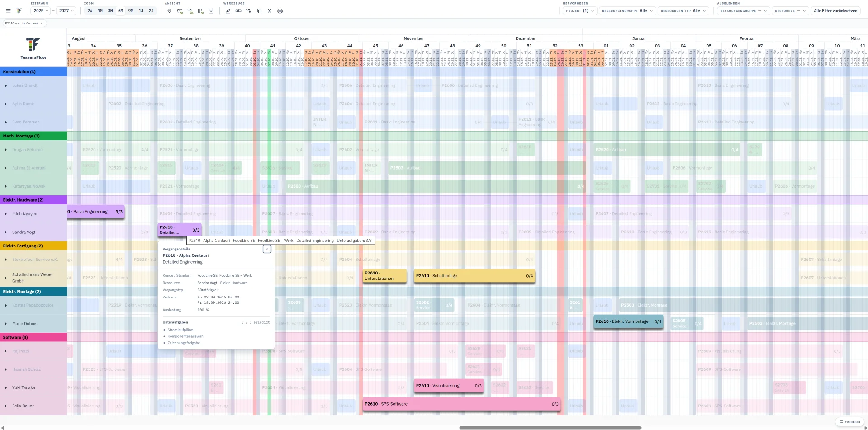868x430 pixels.
Task: Remove the P2610 — Alpha Centauri filter chip
Action: coord(42,23)
